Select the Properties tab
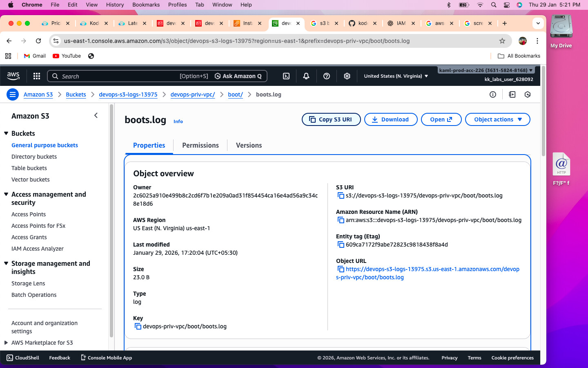Image resolution: width=588 pixels, height=368 pixels. pos(149,145)
